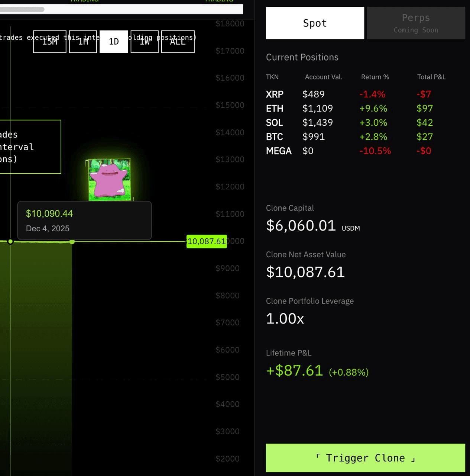Click the green 10,087.61 price label
The width and height of the screenshot is (470, 476).
coord(207,241)
